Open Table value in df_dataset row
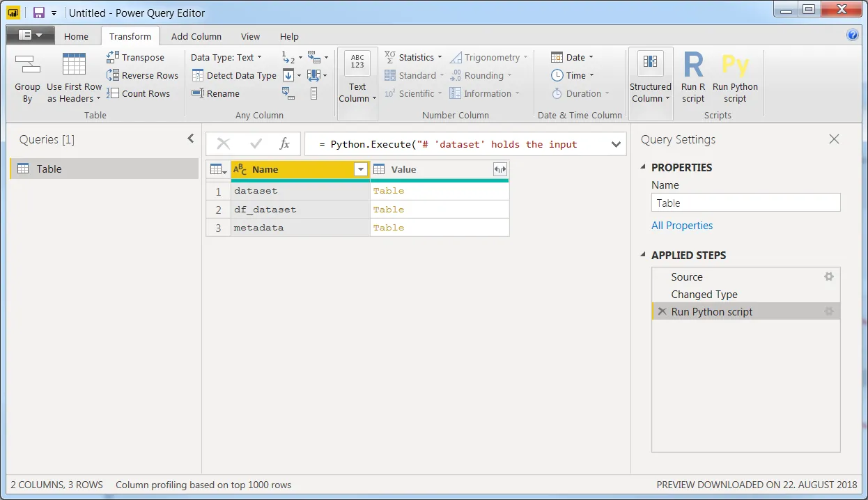 click(389, 209)
